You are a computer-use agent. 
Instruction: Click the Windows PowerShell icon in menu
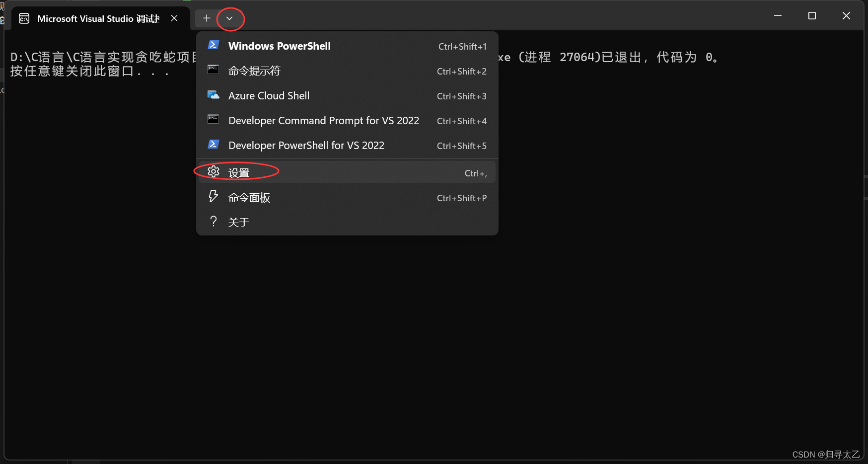213,45
